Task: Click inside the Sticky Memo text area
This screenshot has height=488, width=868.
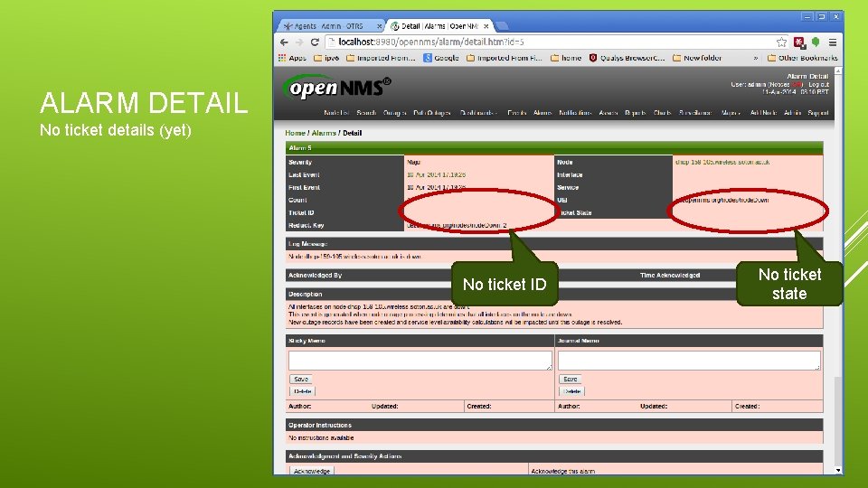Action: pyautogui.click(x=420, y=361)
